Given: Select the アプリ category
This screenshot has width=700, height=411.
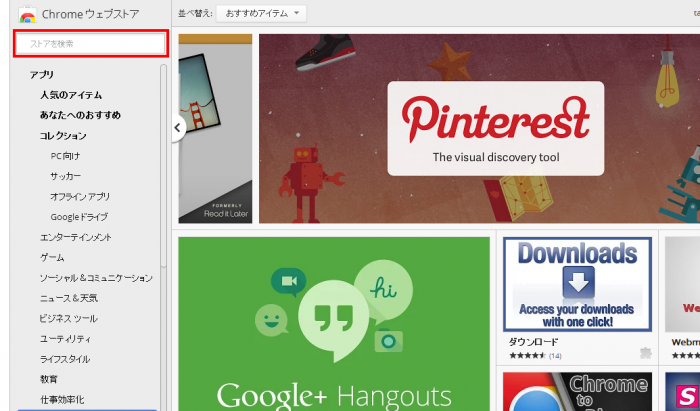Looking at the screenshot, I should pyautogui.click(x=42, y=75).
